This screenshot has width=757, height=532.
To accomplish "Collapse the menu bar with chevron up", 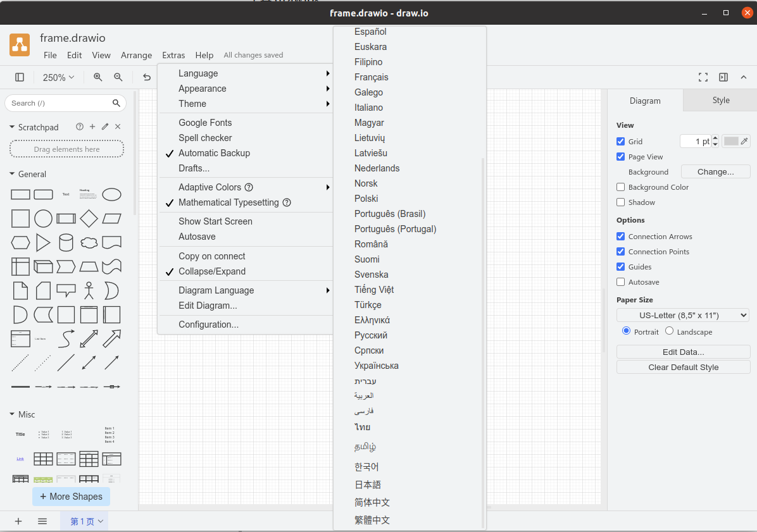I will coord(744,77).
